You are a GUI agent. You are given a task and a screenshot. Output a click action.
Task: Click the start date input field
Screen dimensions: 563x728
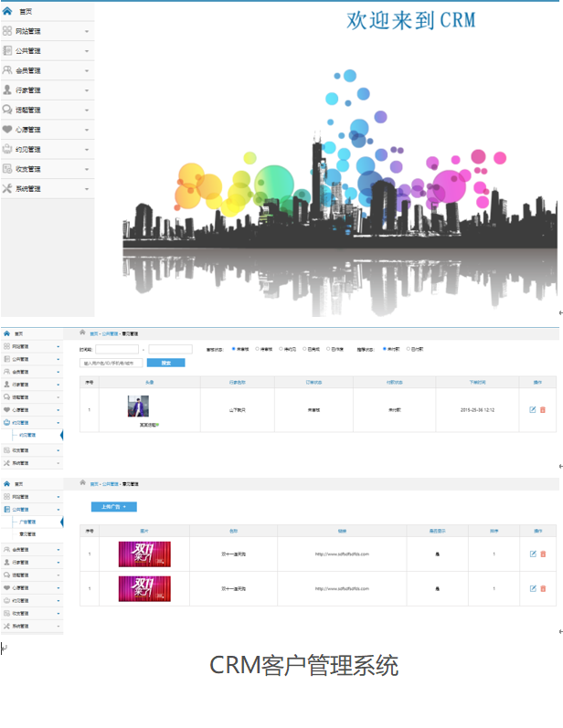pos(117,349)
